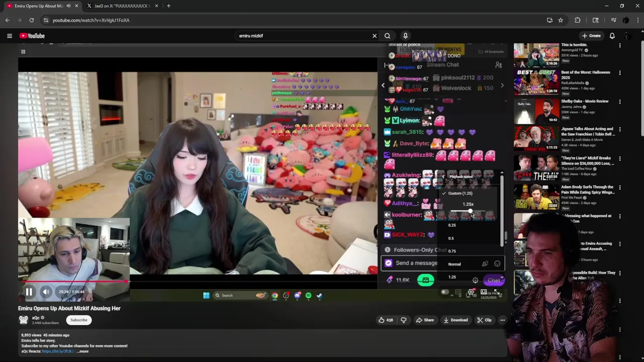Open more actions menu beside Clip
This screenshot has height=362, width=644.
[502, 320]
